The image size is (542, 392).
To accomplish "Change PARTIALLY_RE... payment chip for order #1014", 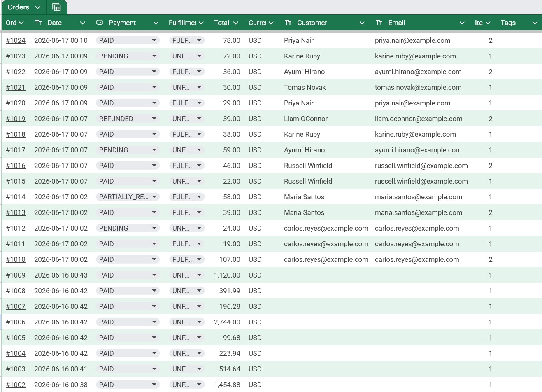I will coord(128,197).
